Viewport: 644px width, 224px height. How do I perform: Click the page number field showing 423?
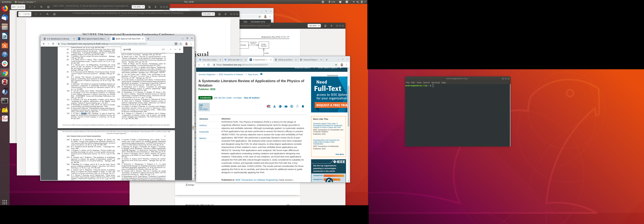coord(14,7)
